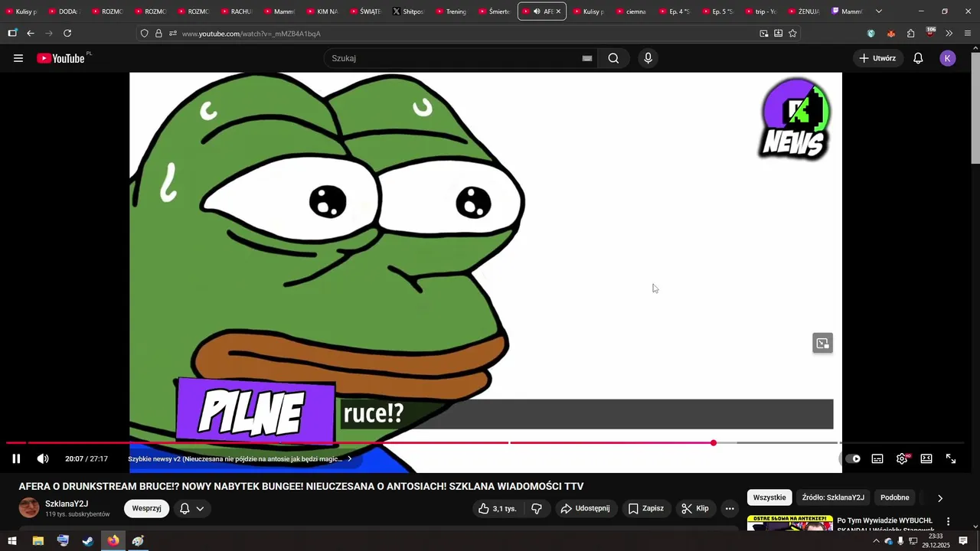Open the player settings gear

pyautogui.click(x=902, y=458)
